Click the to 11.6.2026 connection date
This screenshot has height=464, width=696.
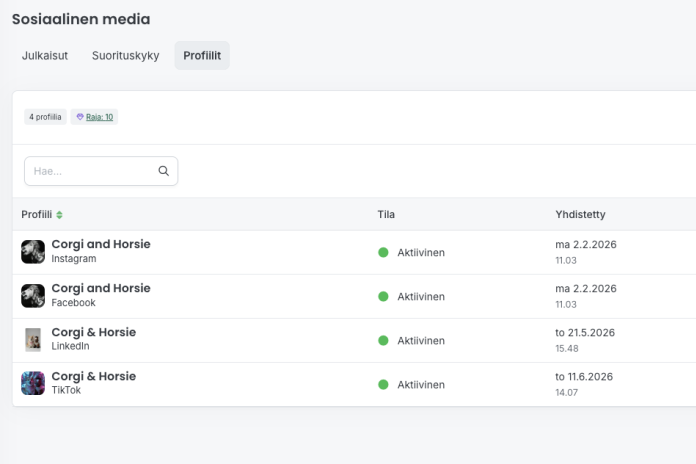pyautogui.click(x=584, y=377)
